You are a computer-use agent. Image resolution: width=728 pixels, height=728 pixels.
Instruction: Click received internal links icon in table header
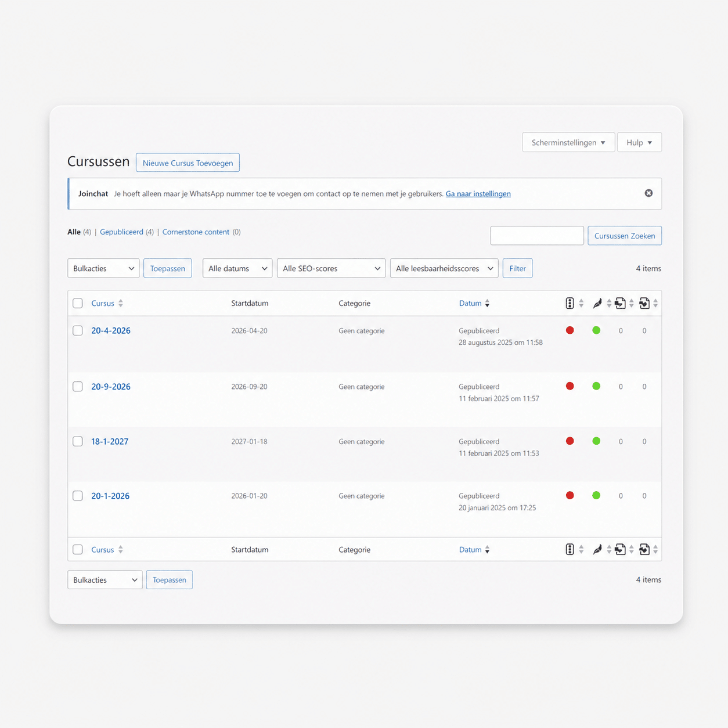point(644,303)
